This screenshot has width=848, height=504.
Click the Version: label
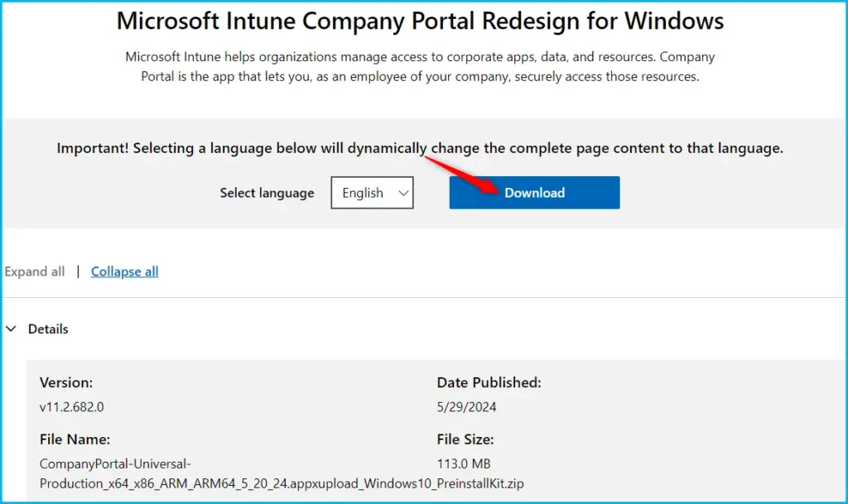click(x=66, y=382)
